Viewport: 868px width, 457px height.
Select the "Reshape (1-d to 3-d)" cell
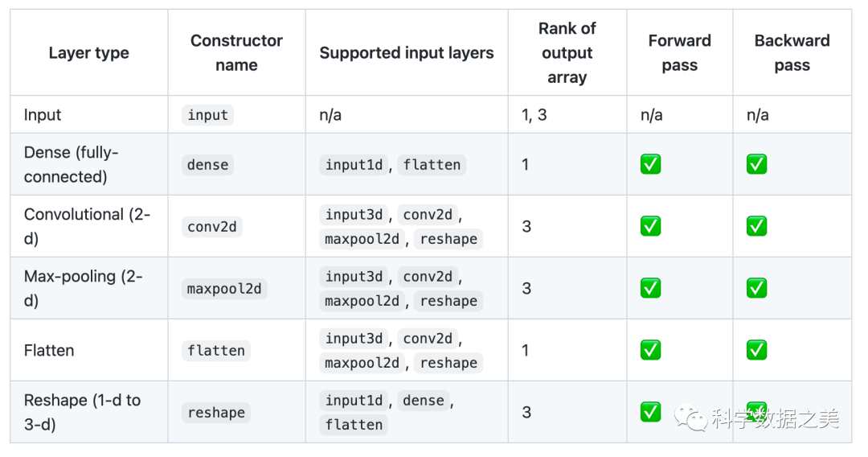tap(82, 412)
